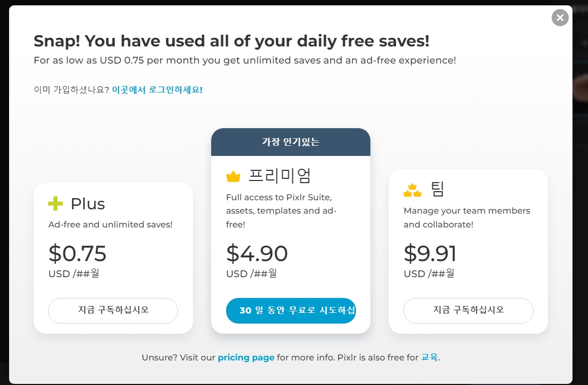Click the $9.91 price on the Team card

pos(430,253)
